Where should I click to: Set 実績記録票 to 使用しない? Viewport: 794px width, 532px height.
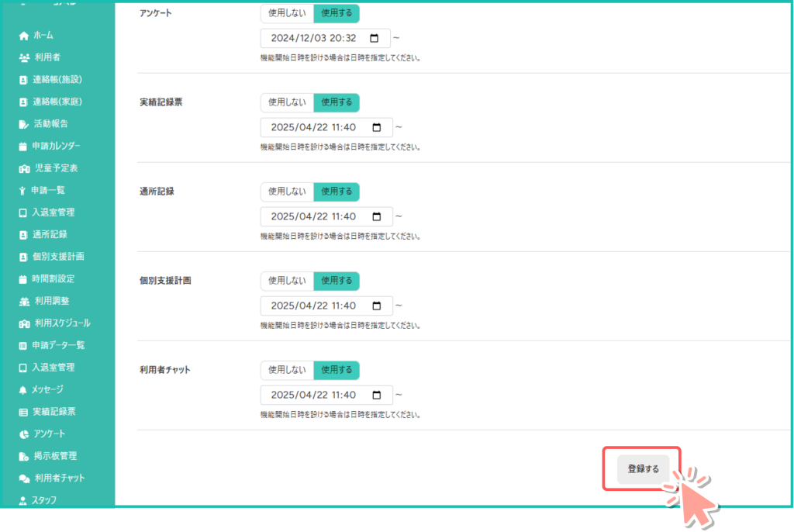tap(287, 102)
